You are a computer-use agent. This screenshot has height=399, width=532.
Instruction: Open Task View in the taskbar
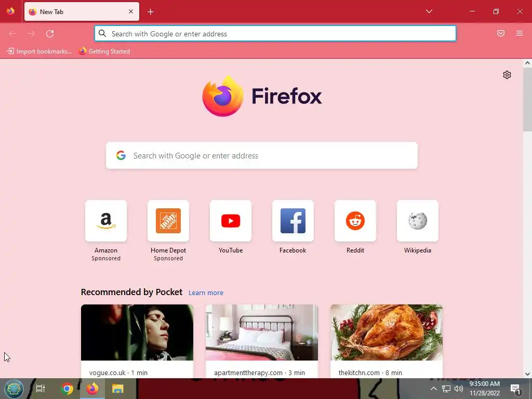[x=41, y=389]
